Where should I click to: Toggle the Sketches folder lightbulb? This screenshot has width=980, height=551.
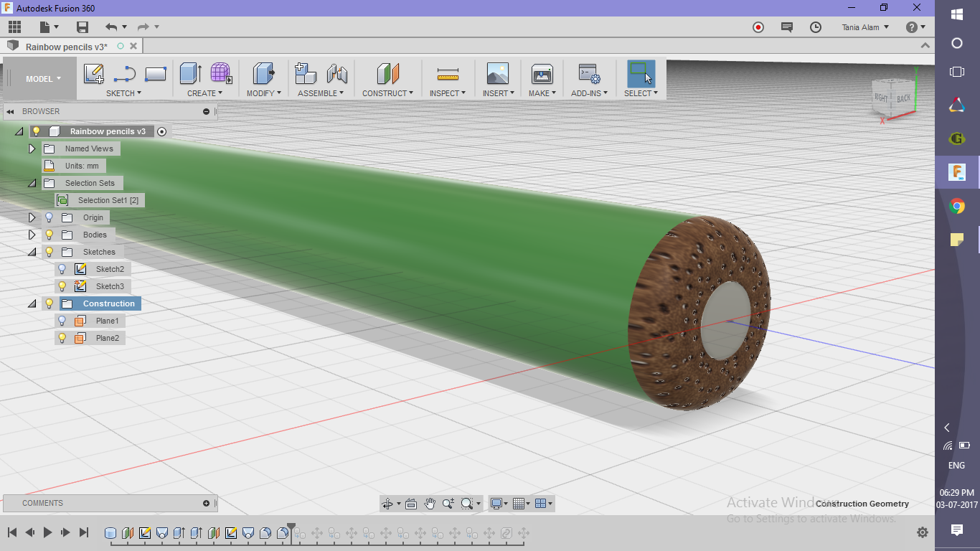pyautogui.click(x=50, y=252)
